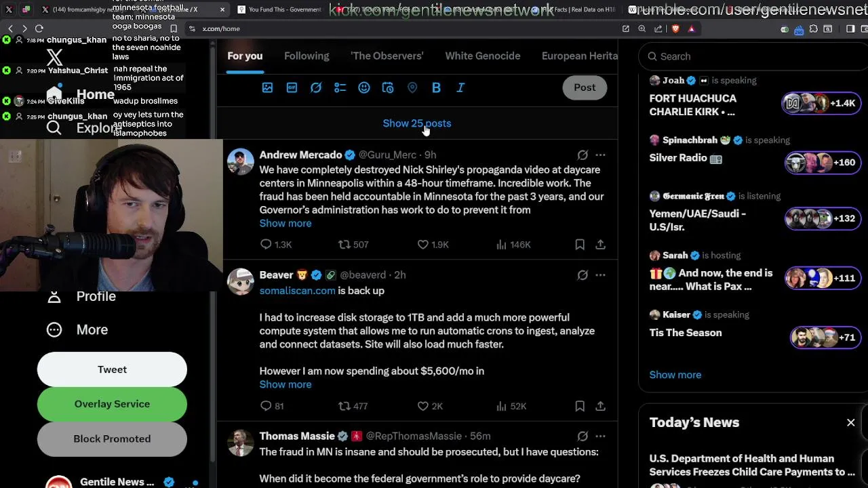This screenshot has width=868, height=488.
Task: View analytics on Beaver's post
Action: coord(511,406)
